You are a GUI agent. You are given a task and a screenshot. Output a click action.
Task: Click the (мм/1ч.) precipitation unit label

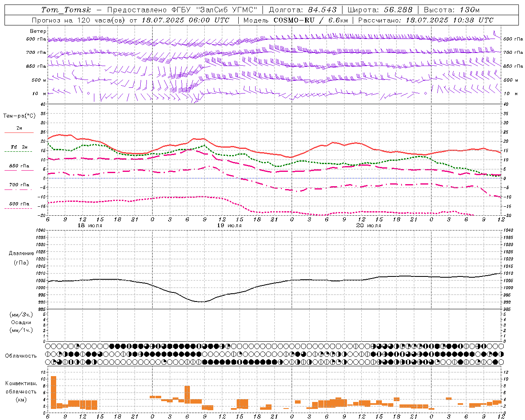pyautogui.click(x=21, y=330)
